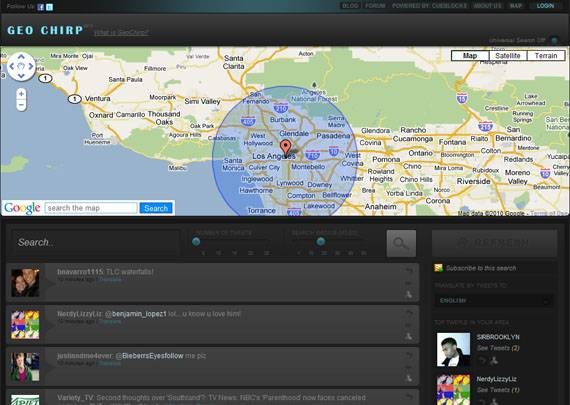Pan the map right with the arrow

pyautogui.click(x=31, y=66)
